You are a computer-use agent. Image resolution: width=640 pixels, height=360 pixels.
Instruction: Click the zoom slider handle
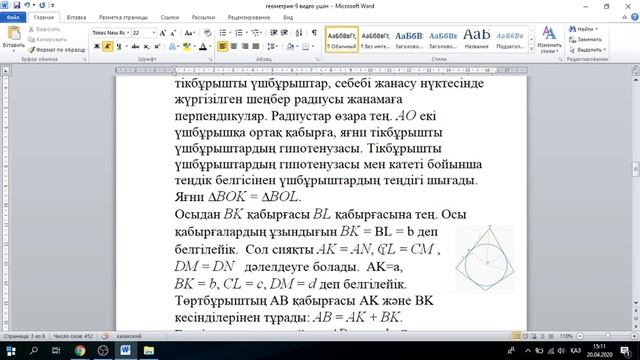click(x=608, y=336)
